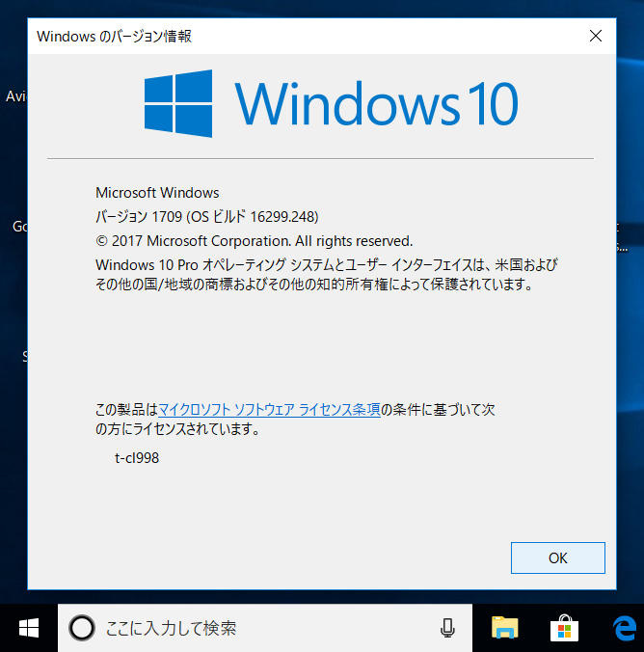This screenshot has width=644, height=652.
Task: Activate the taskbar microphone voice search
Action: [447, 629]
